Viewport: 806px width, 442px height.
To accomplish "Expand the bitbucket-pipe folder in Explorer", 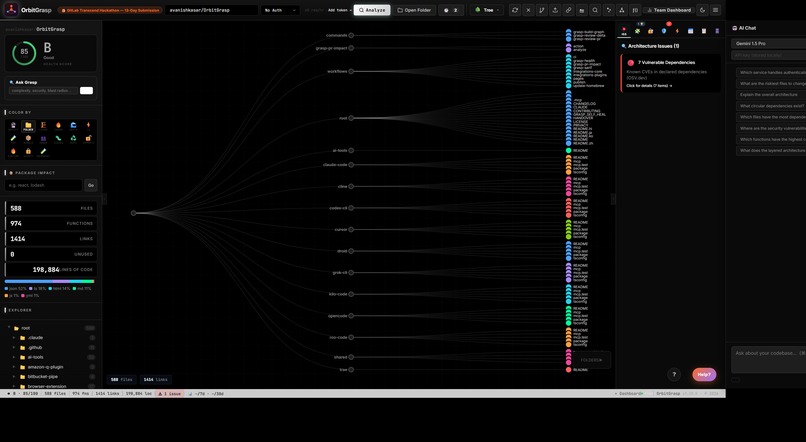I will click(14, 377).
